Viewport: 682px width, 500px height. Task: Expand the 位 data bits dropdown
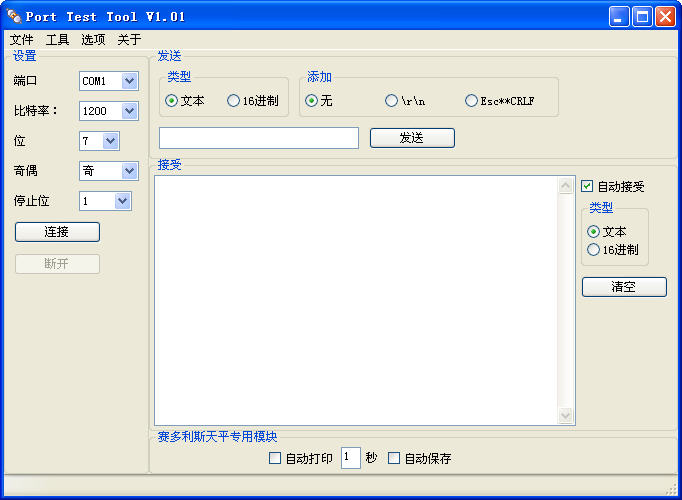tap(110, 141)
